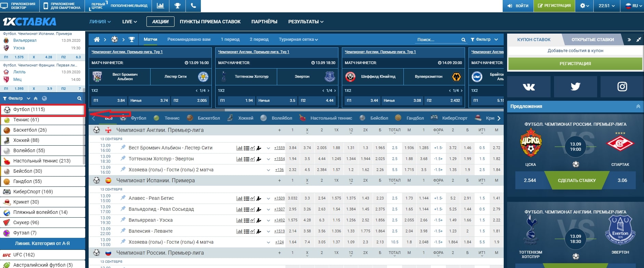The image size is (644, 268).
Task: Click the Войти login button
Action: tap(518, 6)
